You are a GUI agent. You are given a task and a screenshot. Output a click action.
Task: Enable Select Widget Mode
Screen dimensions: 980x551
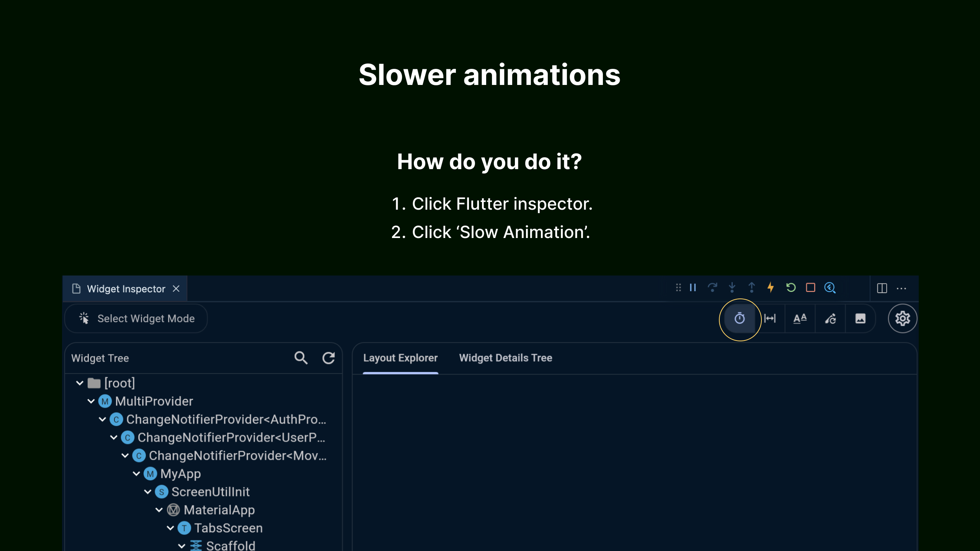coord(136,318)
